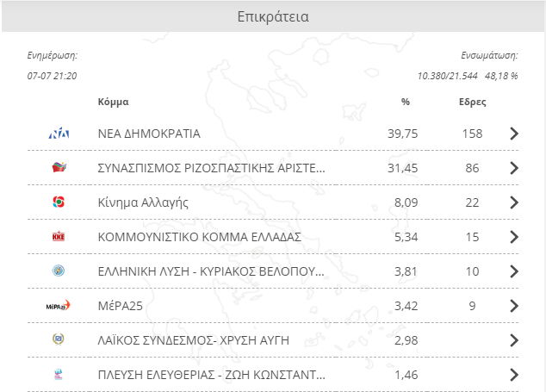Click the 8,09 percentage value
Viewport: 546px width, 392px height.
pos(406,202)
